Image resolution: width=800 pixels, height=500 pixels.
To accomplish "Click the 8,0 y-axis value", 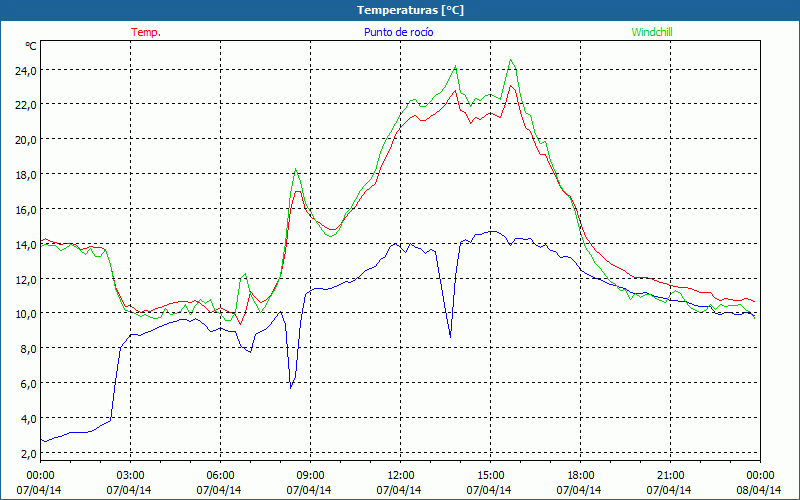I will (x=28, y=349).
